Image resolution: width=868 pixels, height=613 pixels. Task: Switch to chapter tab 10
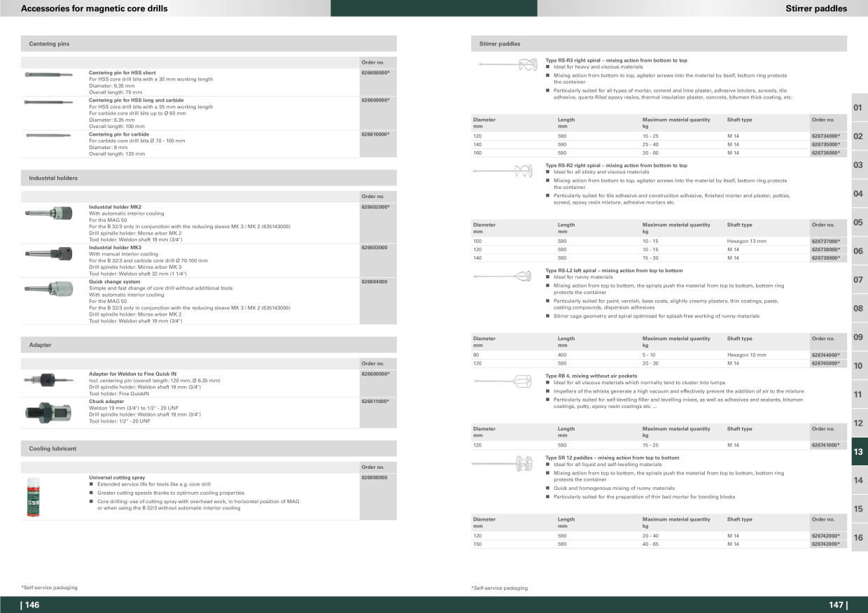(858, 366)
